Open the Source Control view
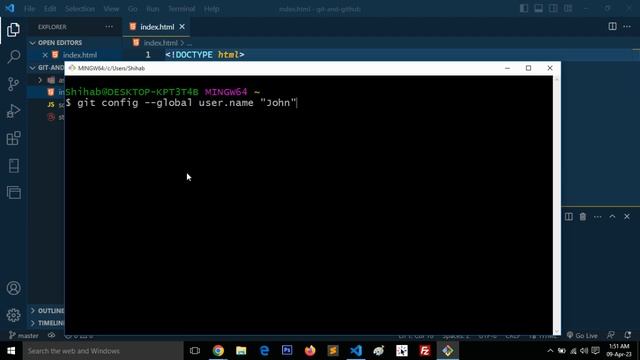The width and height of the screenshot is (640, 360). point(13,84)
